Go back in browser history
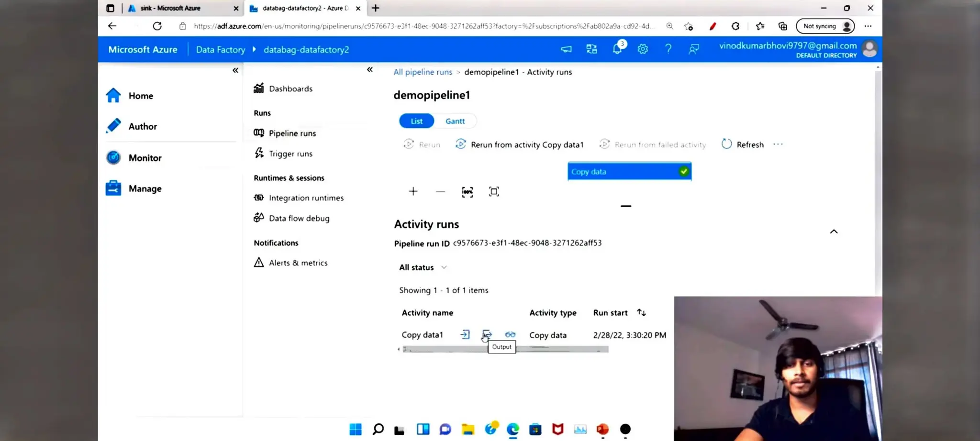This screenshot has height=441, width=980. point(112,26)
